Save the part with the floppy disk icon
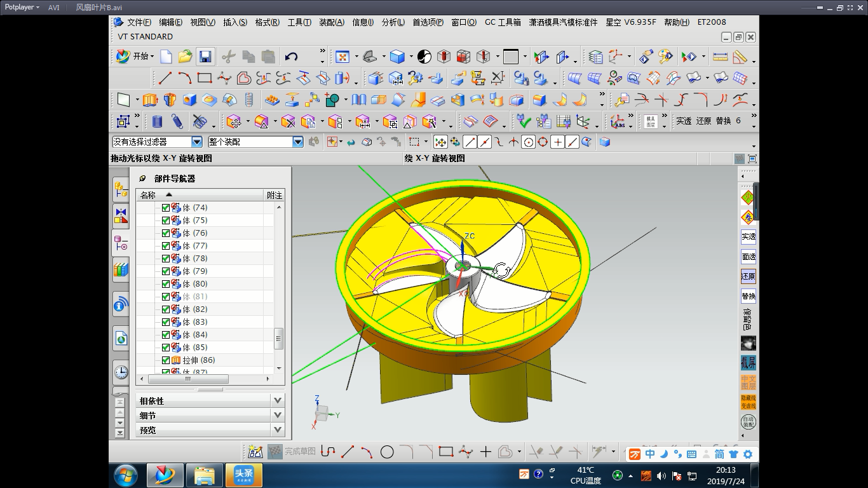 (x=205, y=57)
